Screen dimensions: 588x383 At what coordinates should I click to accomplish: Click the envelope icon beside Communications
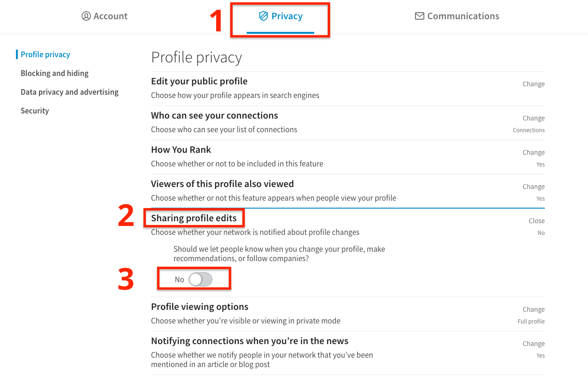[x=419, y=16]
